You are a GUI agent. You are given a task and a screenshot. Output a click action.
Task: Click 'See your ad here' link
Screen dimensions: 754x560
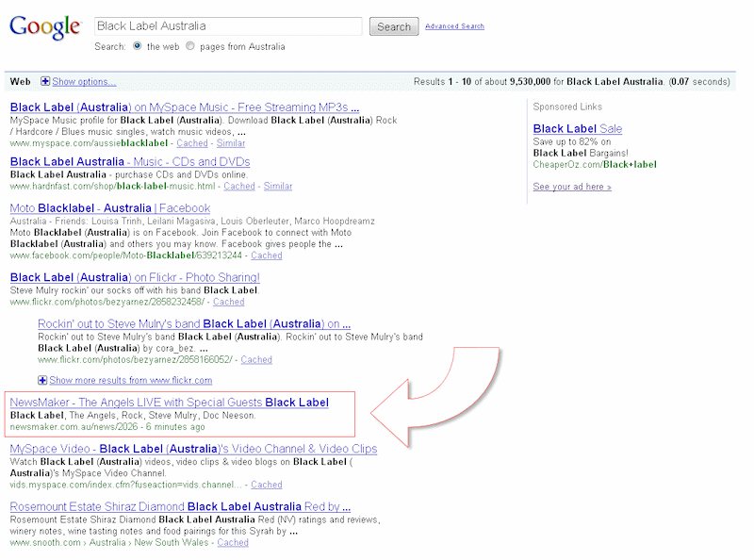click(572, 187)
